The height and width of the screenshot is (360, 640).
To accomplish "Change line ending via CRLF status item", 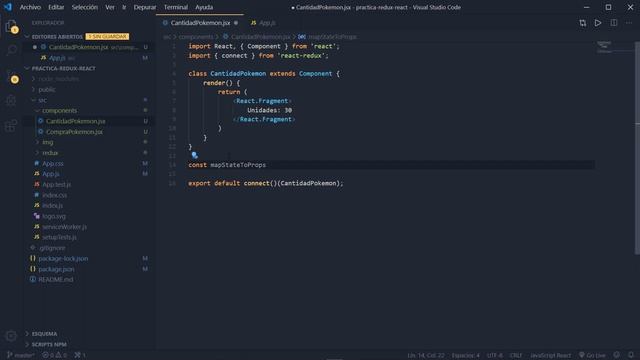I will (516, 356).
